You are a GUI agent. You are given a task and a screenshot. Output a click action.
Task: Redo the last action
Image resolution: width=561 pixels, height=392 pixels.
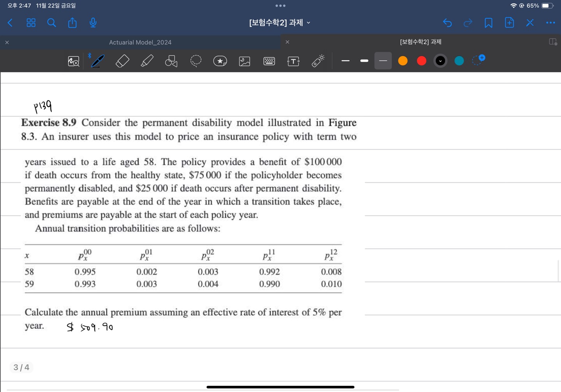468,23
